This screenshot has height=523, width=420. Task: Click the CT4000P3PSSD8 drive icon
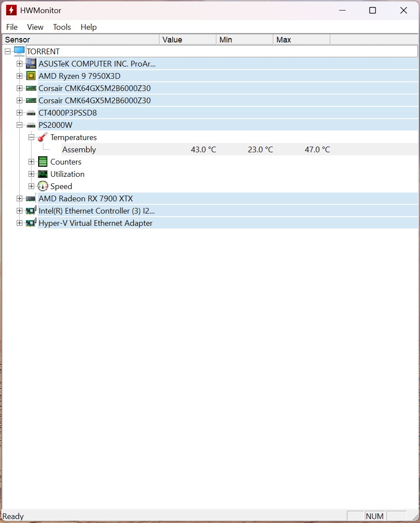pyautogui.click(x=31, y=113)
